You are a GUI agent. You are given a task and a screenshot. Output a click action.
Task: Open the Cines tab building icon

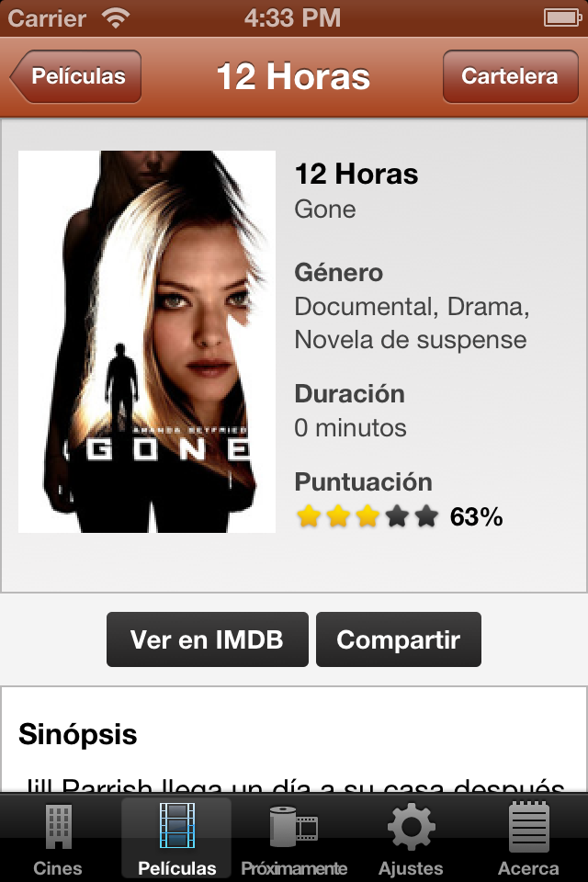[59, 827]
